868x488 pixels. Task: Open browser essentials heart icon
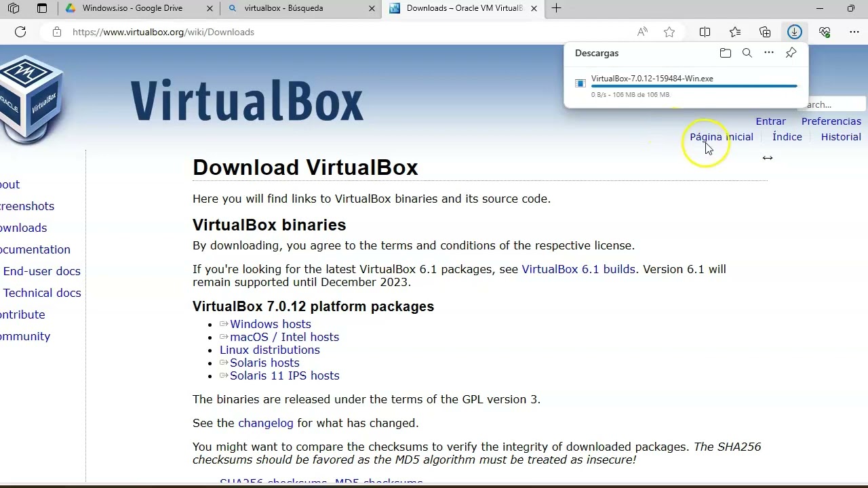point(825,32)
